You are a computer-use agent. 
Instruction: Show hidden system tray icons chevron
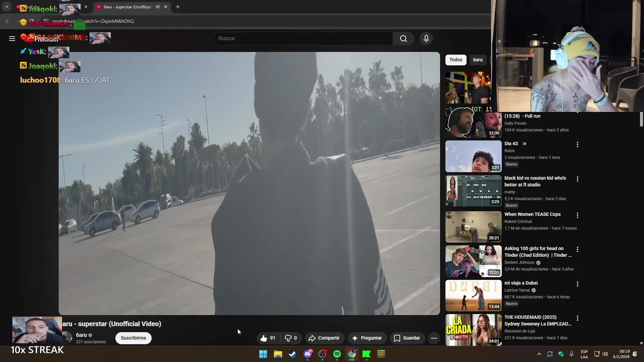point(539,354)
